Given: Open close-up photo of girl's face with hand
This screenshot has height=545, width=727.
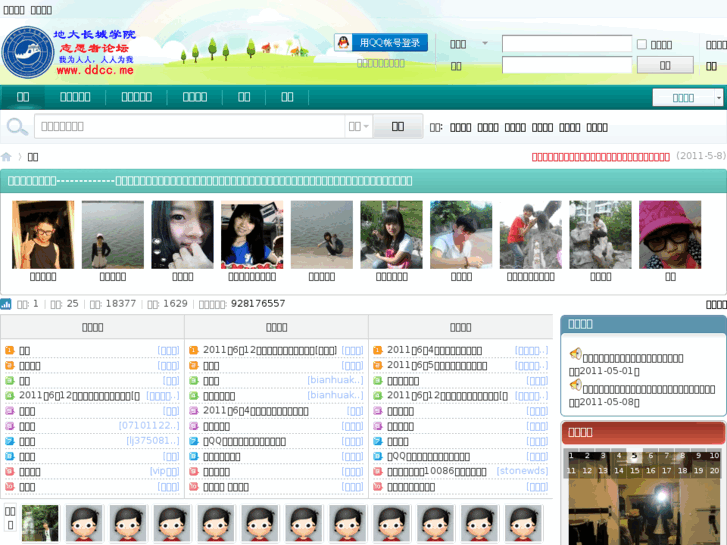Looking at the screenshot, I should point(183,235).
